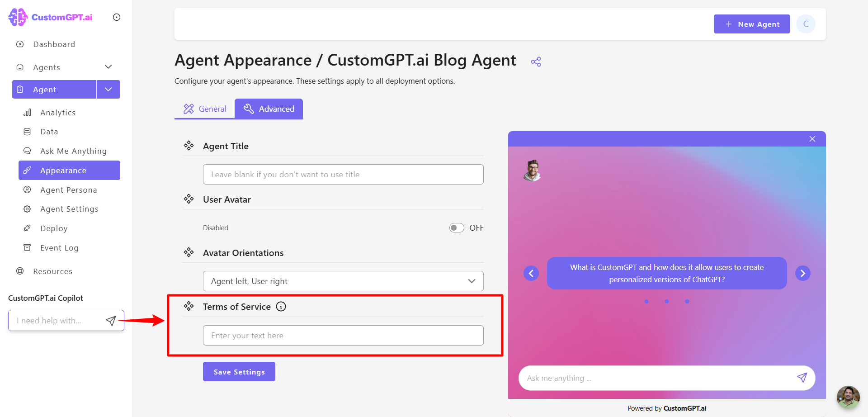Go to next suggested question
This screenshot has height=417, width=868.
point(803,273)
